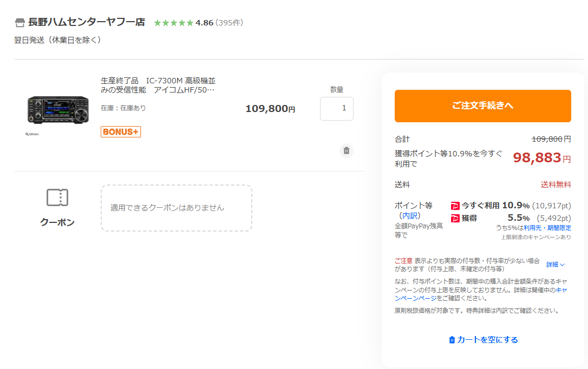Click the orange BONUS+ badge

(x=121, y=131)
